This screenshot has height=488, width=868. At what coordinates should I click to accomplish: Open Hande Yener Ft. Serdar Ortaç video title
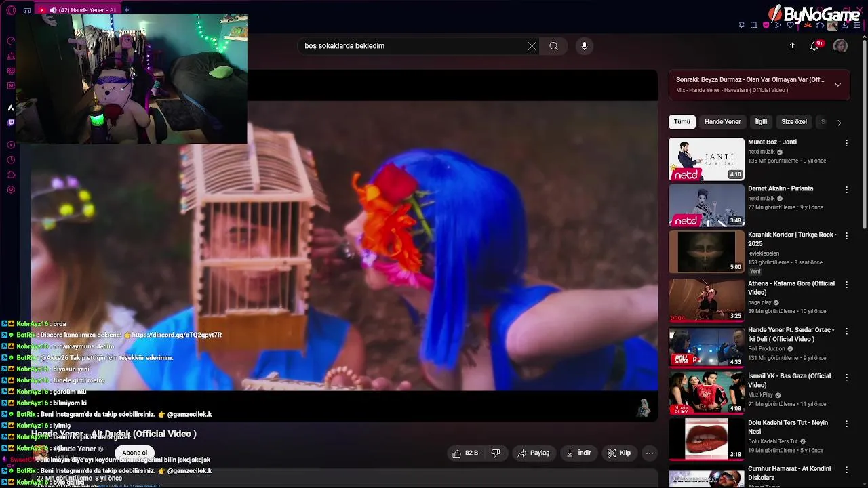(791, 334)
